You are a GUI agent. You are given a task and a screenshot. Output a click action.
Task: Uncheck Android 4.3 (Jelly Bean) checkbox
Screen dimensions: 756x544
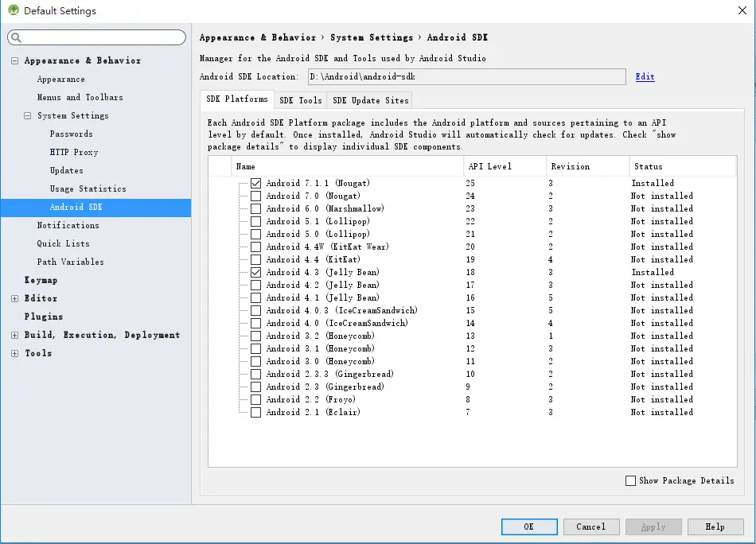click(x=256, y=272)
